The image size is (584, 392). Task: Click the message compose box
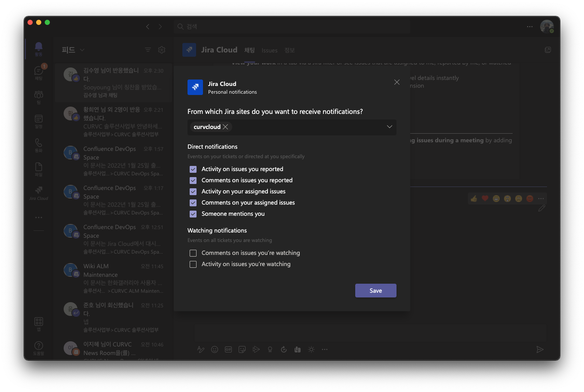[370, 333]
